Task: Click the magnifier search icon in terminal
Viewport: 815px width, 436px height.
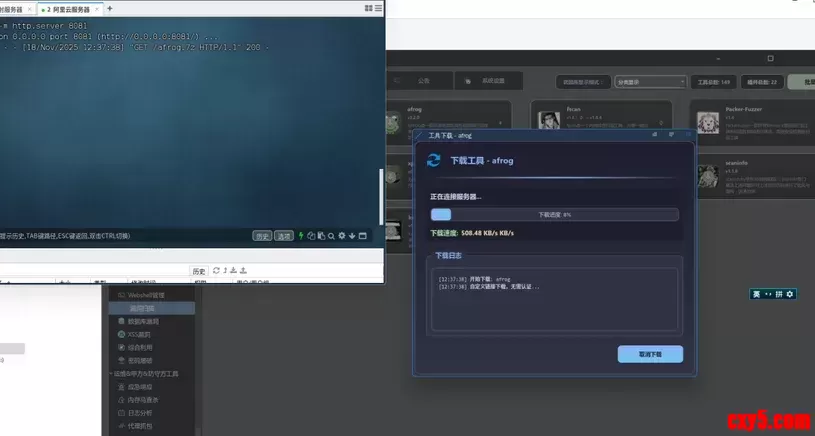Action: 331,236
